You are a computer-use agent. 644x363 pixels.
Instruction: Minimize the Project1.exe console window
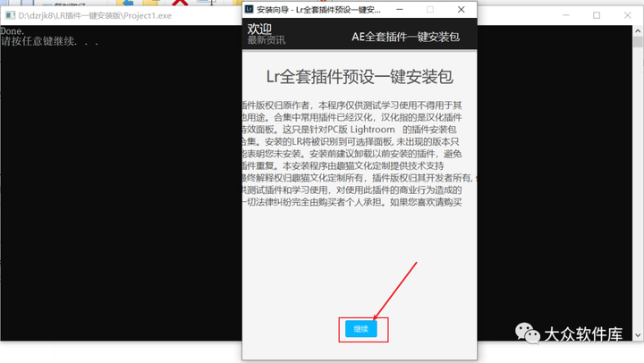coord(566,15)
